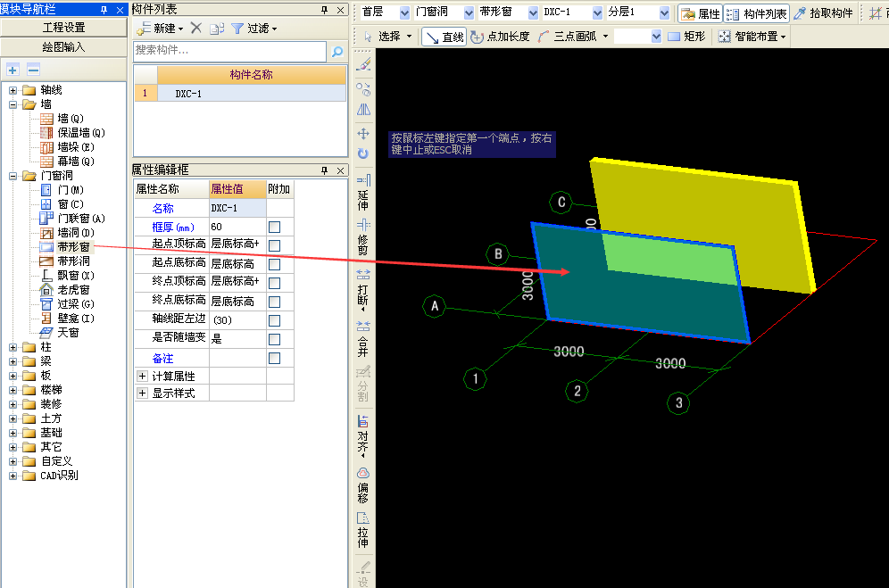Use the 拉伸 stretch tool
This screenshot has width=889, height=588.
pos(363,531)
